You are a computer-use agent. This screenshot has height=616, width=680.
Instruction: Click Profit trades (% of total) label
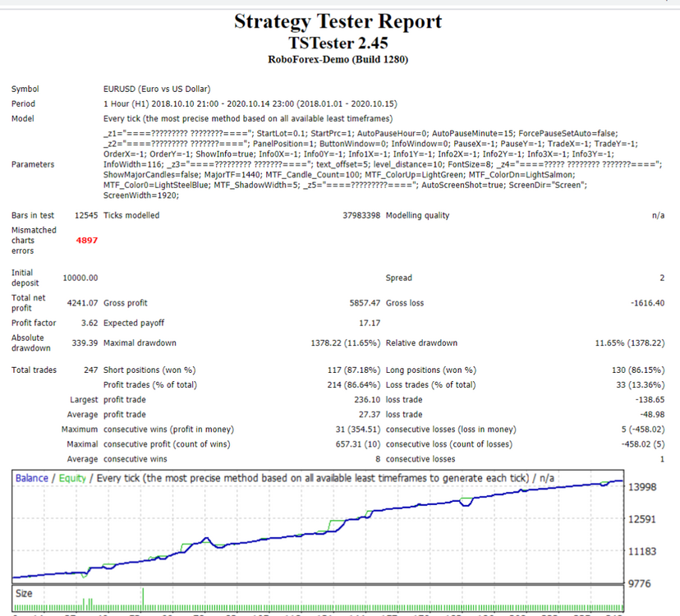tap(150, 384)
